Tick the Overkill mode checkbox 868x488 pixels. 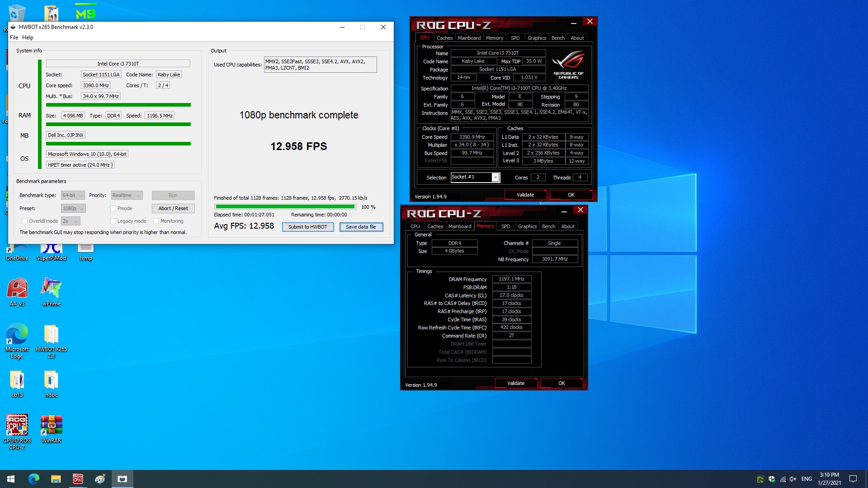coord(24,221)
